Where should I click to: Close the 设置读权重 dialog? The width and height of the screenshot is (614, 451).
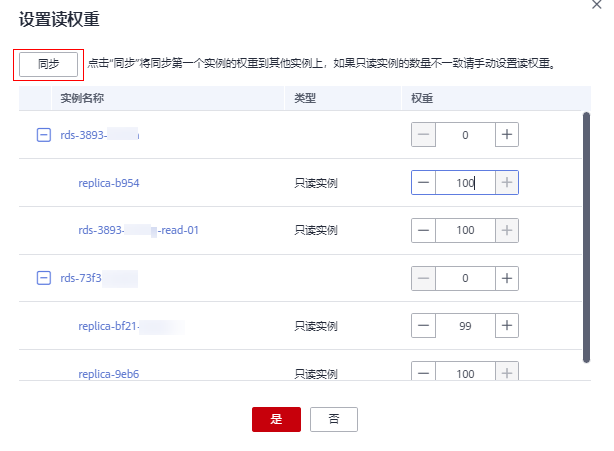597,4
